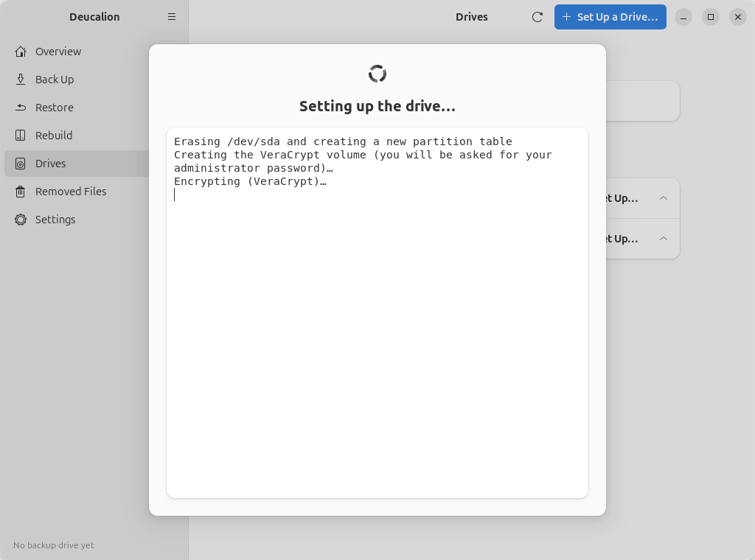
Task: Click the Restore arrow icon
Action: coord(20,108)
